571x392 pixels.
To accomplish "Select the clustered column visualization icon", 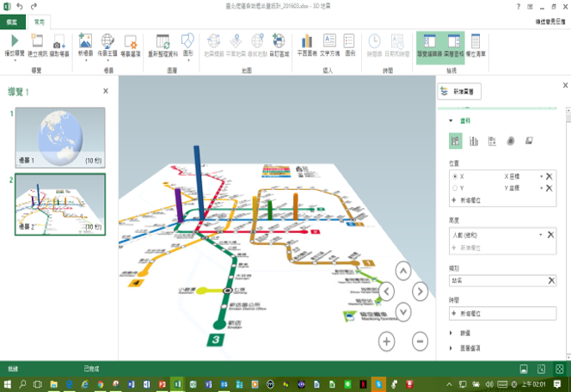I will click(x=474, y=141).
